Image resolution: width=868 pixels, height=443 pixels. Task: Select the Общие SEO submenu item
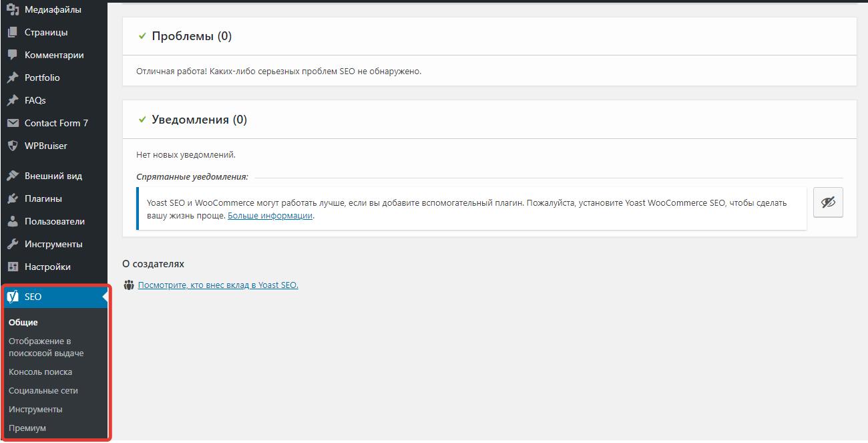click(23, 323)
